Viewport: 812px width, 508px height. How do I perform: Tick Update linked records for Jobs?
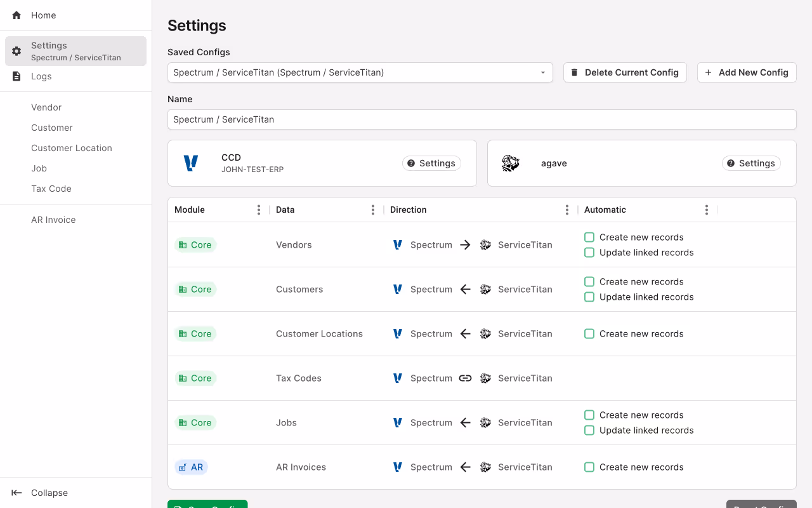point(589,431)
